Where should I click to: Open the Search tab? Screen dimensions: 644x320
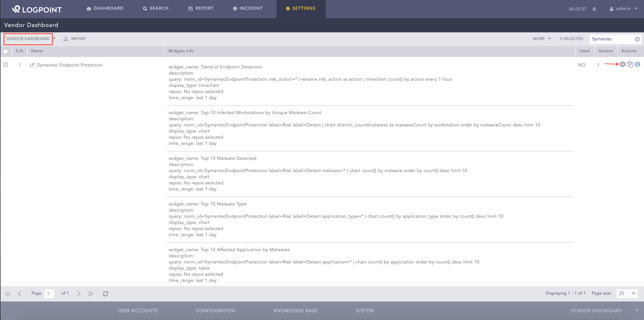[156, 8]
